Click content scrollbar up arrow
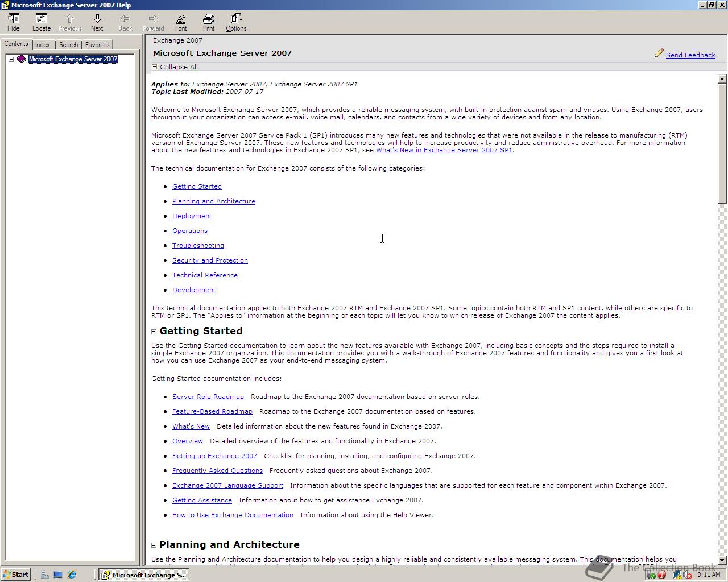Image resolution: width=728 pixels, height=582 pixels. [722, 79]
